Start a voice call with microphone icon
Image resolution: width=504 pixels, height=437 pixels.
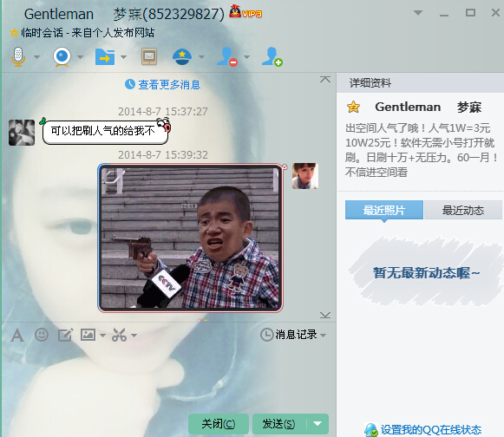pyautogui.click(x=18, y=57)
